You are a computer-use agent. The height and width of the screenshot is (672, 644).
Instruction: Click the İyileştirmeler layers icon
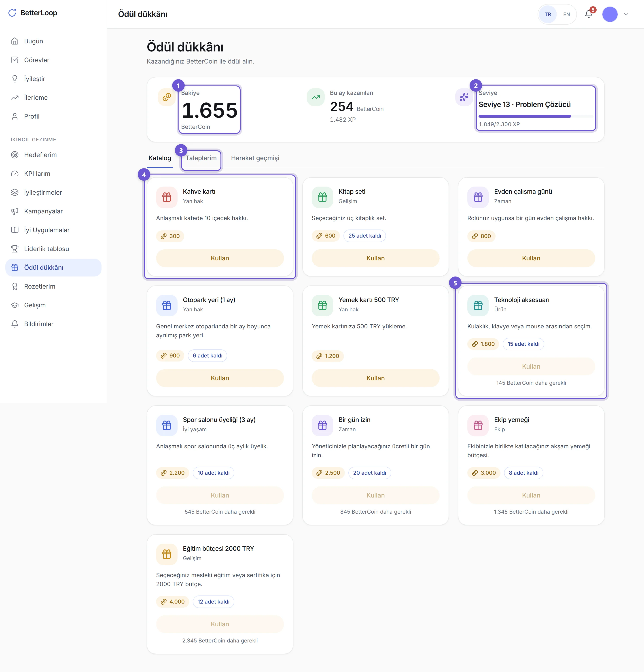(x=15, y=192)
